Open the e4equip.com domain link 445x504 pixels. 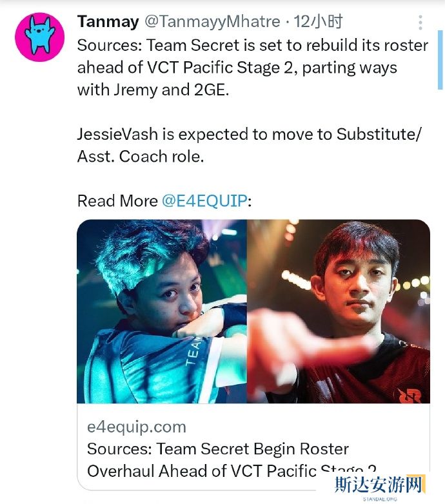(136, 427)
